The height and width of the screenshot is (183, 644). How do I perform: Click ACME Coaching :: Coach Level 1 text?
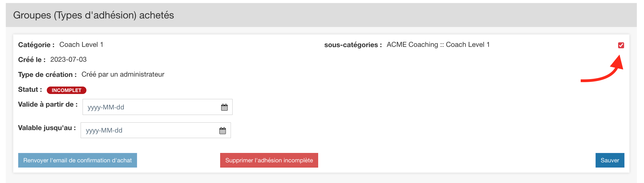click(x=438, y=45)
